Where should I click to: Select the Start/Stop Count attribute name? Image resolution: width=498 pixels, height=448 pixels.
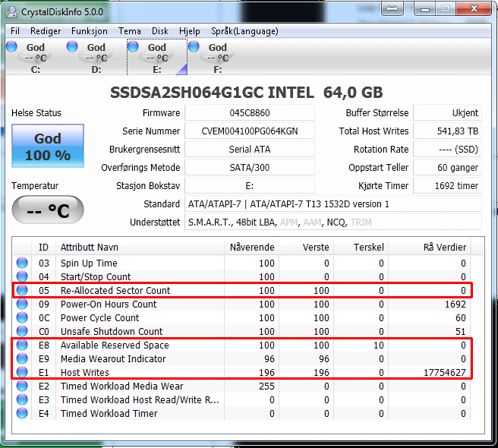point(96,276)
